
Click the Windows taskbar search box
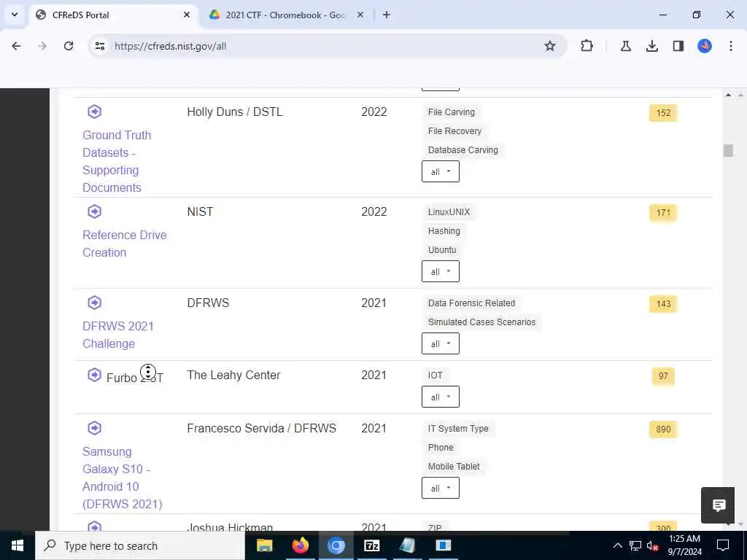pos(140,545)
